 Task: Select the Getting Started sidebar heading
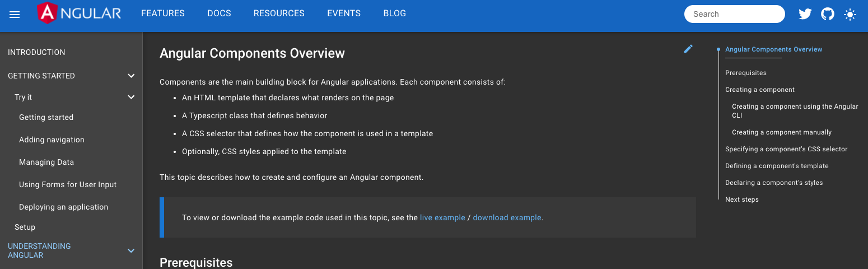click(x=41, y=76)
